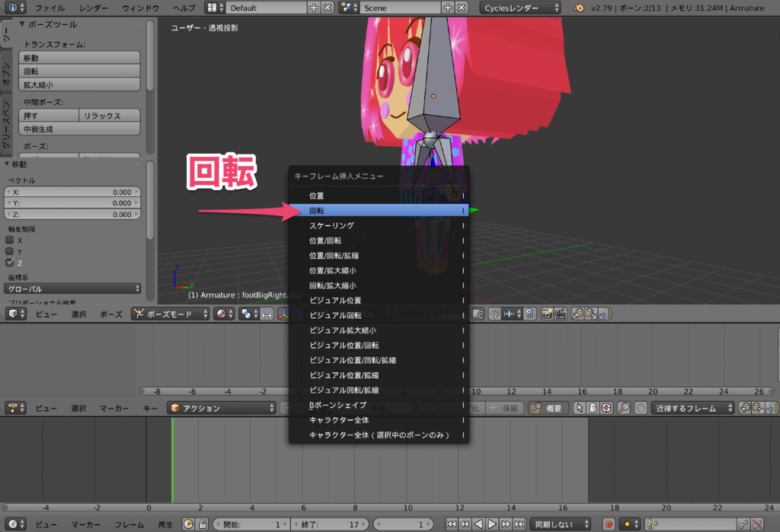780x532 pixels.
Task: Open the グローバル coordinate system dropdown
Action: pos(72,288)
